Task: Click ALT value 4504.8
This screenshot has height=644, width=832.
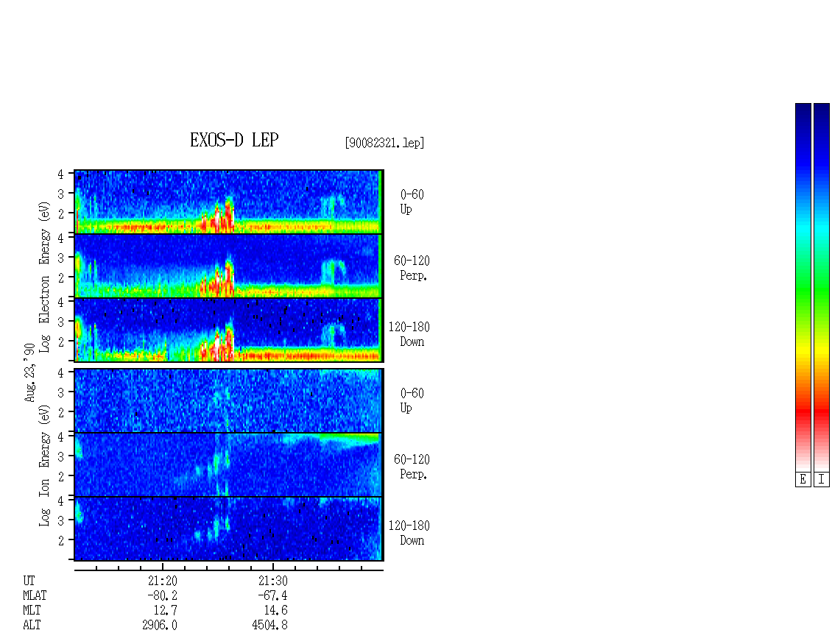Action: (270, 626)
